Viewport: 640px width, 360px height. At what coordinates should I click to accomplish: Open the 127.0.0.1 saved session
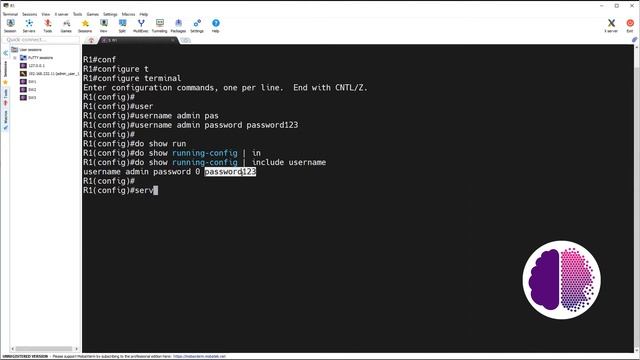pyautogui.click(x=33, y=66)
